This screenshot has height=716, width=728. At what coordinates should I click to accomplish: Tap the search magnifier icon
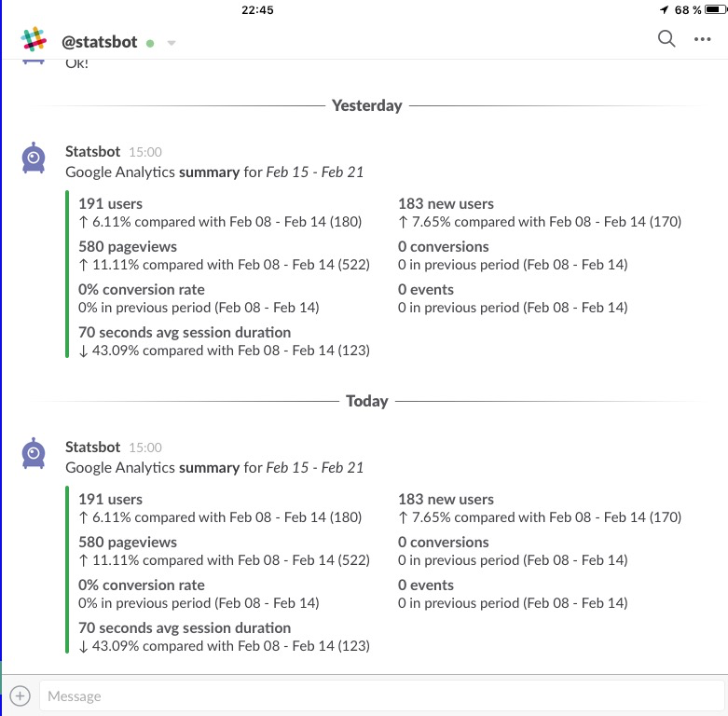pyautogui.click(x=666, y=38)
